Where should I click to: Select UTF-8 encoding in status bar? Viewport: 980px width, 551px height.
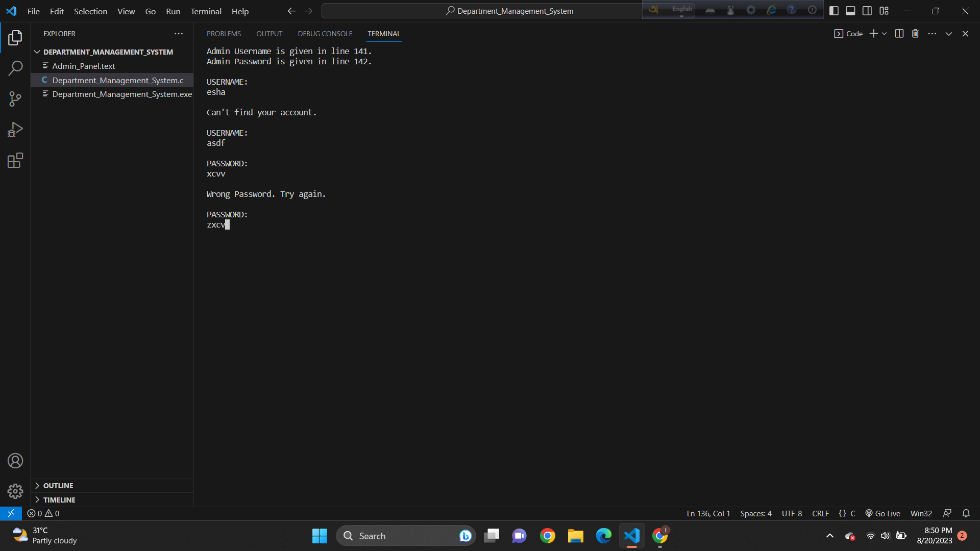pyautogui.click(x=791, y=513)
